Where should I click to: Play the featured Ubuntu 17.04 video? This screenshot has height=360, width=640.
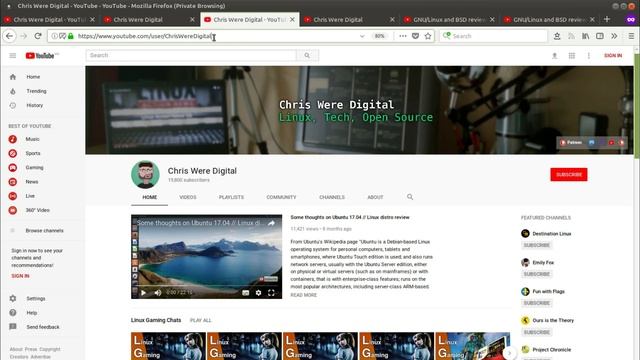coord(143,293)
